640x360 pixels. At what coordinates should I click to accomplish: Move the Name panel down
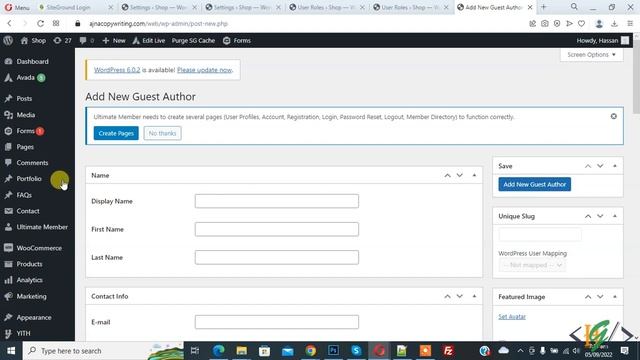click(460, 175)
